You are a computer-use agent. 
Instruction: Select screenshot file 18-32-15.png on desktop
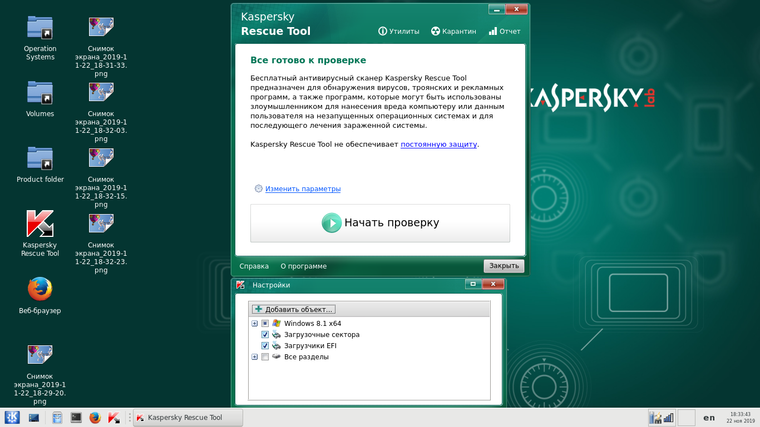tap(101, 177)
